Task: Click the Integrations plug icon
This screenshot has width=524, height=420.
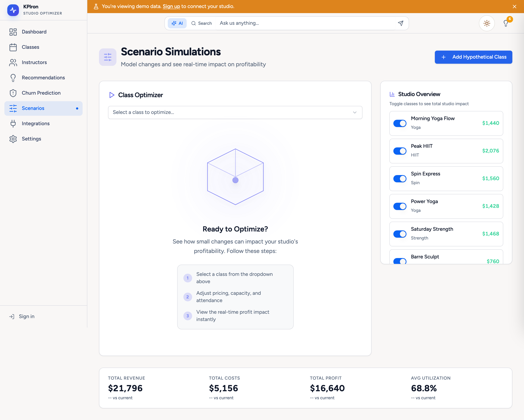Action: [x=13, y=124]
